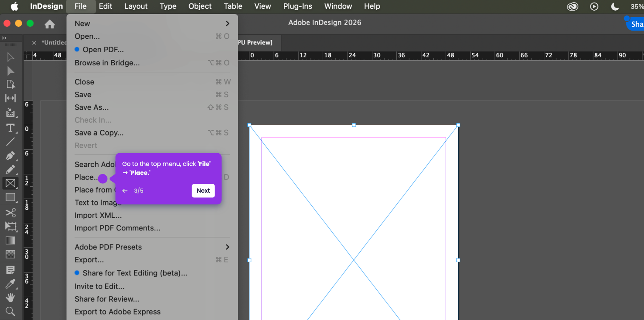Select the Note tool
The width and height of the screenshot is (644, 320).
click(11, 270)
